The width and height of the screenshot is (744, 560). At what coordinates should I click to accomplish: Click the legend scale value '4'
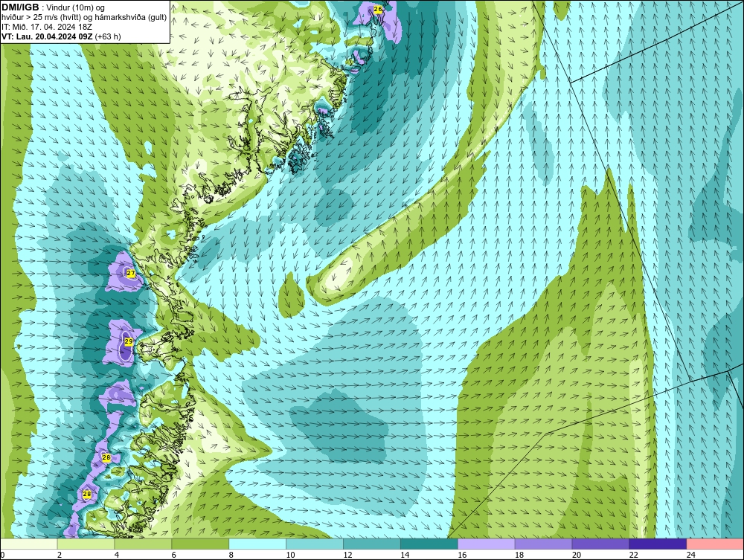pyautogui.click(x=117, y=555)
